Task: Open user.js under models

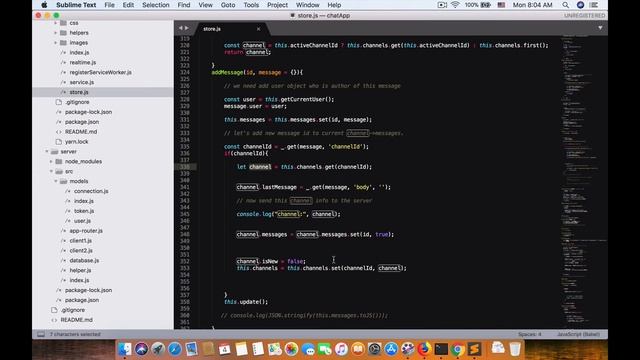Action: click(82, 221)
